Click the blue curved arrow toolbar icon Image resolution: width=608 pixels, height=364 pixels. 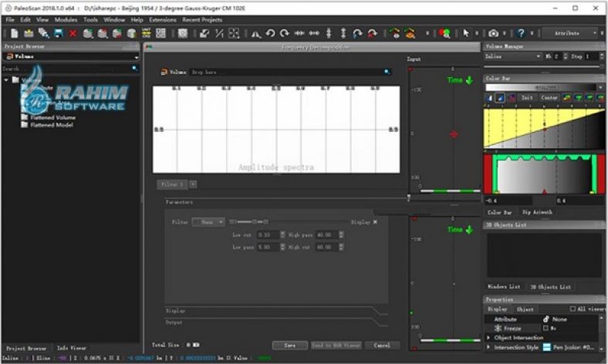pyautogui.click(x=357, y=34)
